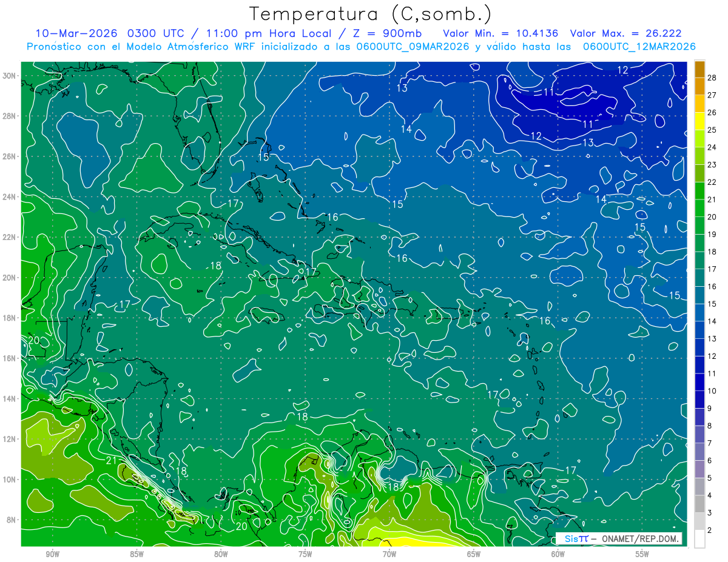
Task: Click the purple legend swatch between 5 and 6
Action: 700,469
